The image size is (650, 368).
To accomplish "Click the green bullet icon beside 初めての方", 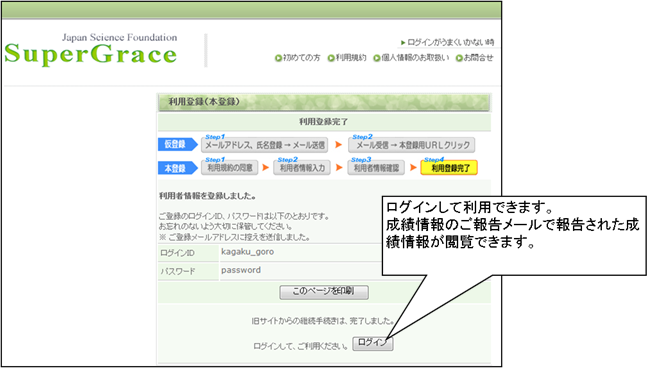I will [279, 58].
